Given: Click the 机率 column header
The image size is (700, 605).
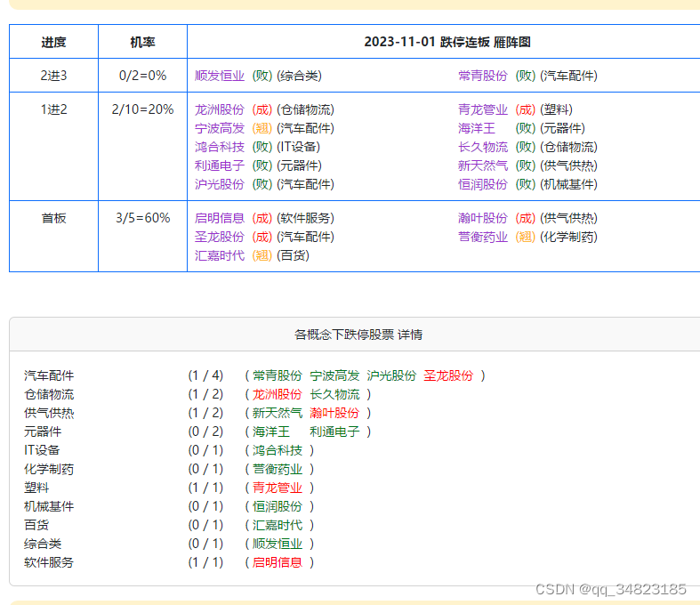Looking at the screenshot, I should click(x=142, y=42).
